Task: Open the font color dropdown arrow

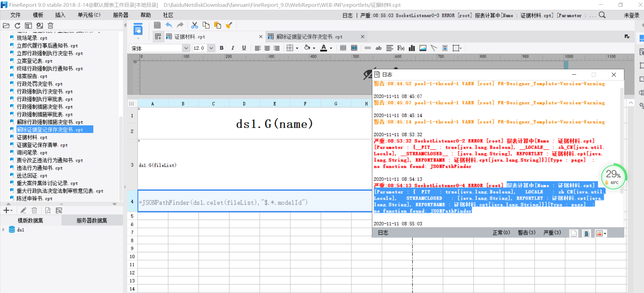Action: (331, 48)
